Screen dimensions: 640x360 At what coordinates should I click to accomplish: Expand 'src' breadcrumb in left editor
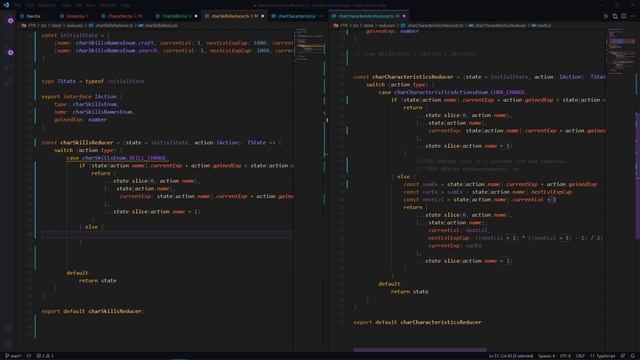tap(43, 25)
